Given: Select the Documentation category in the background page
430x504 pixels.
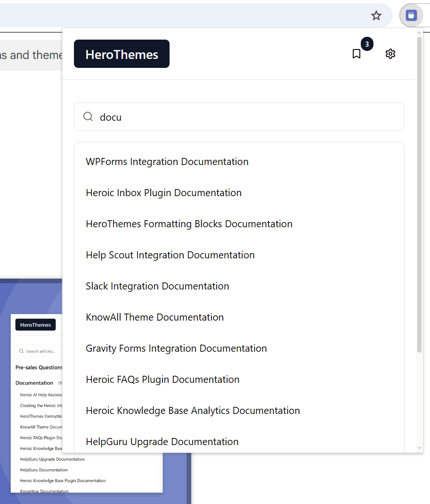Looking at the screenshot, I should pyautogui.click(x=34, y=383).
